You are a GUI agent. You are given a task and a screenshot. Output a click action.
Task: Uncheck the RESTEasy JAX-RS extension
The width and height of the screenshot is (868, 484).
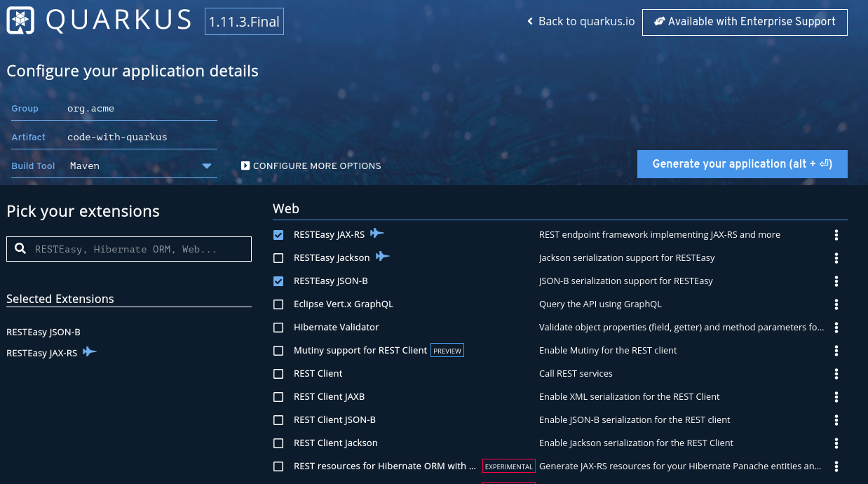click(x=278, y=235)
